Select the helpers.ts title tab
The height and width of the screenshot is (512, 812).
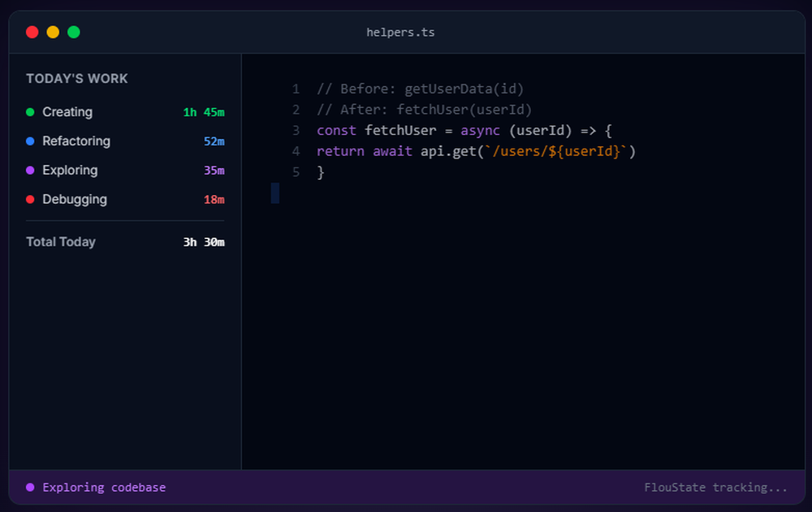[400, 32]
